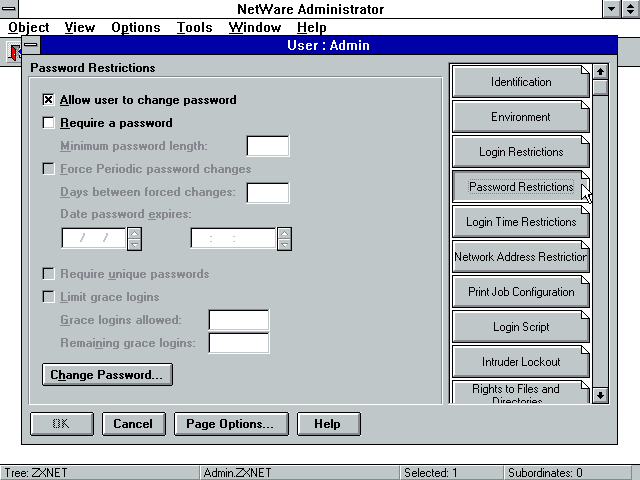This screenshot has width=640, height=480.
Task: Open the Window menu
Action: pyautogui.click(x=255, y=27)
